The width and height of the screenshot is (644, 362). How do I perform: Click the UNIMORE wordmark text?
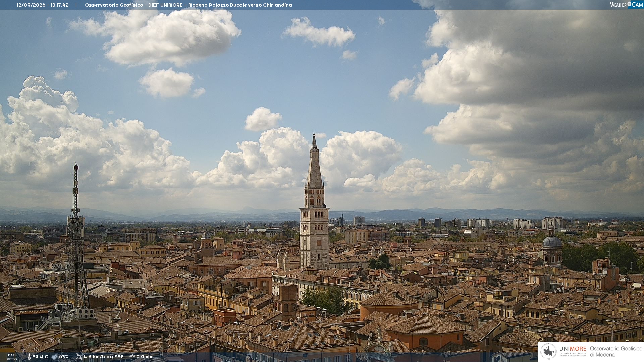(573, 349)
